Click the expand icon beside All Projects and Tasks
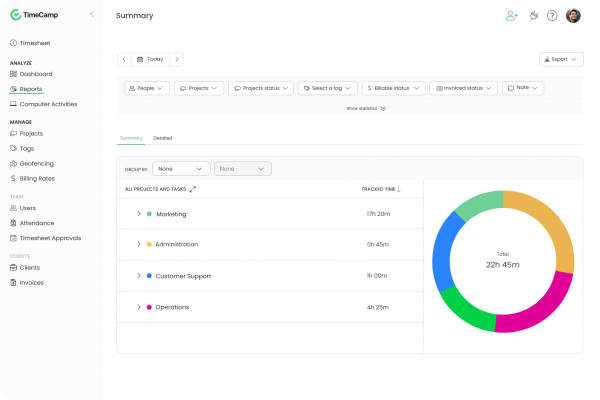 point(193,188)
